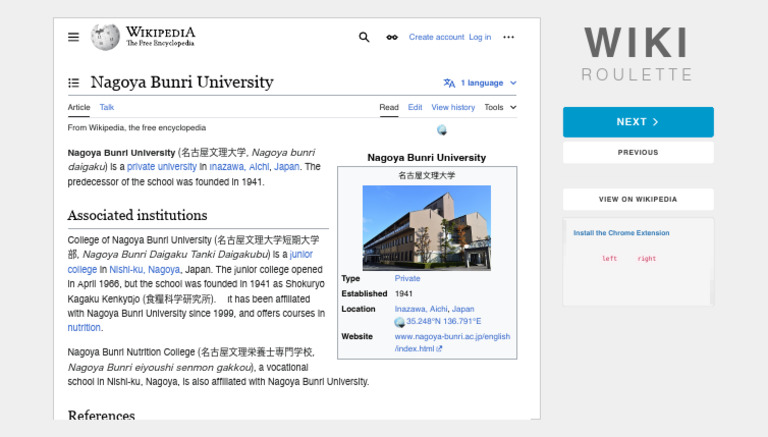
Task: Click the language translation icon
Action: 449,83
